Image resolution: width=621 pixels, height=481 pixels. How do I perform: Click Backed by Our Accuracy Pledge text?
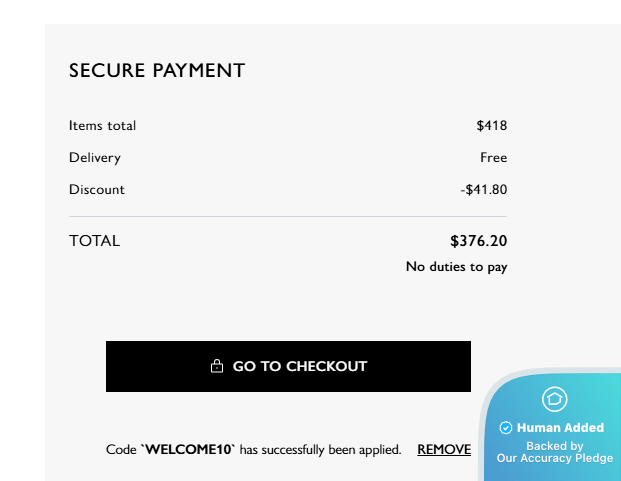coord(555,453)
